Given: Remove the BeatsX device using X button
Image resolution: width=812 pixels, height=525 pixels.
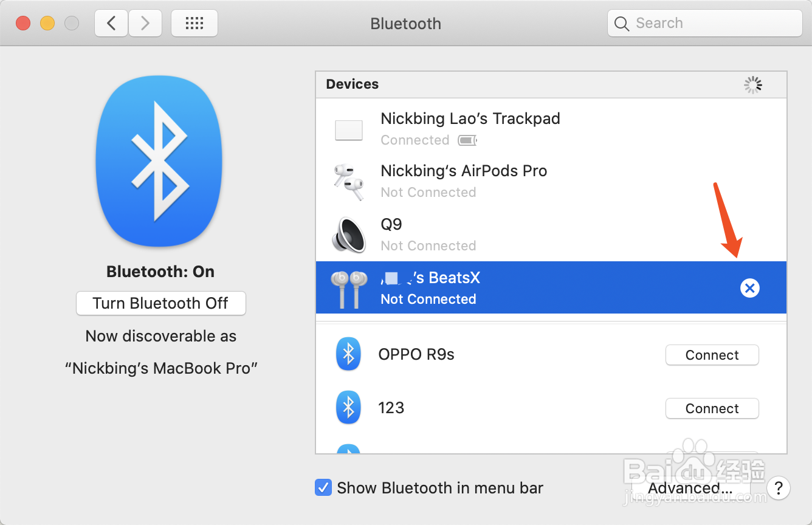Looking at the screenshot, I should (749, 288).
